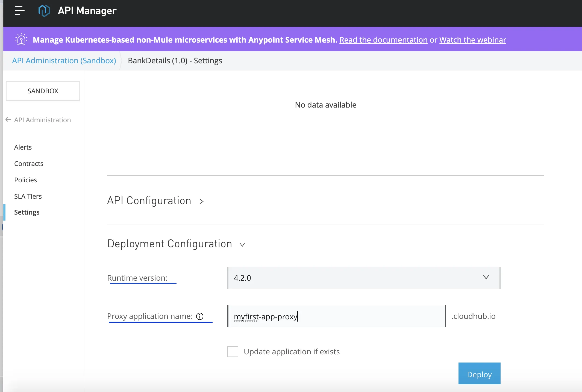Click the MuleSoft API Manager logo
Image resolution: width=582 pixels, height=392 pixels.
coord(44,11)
